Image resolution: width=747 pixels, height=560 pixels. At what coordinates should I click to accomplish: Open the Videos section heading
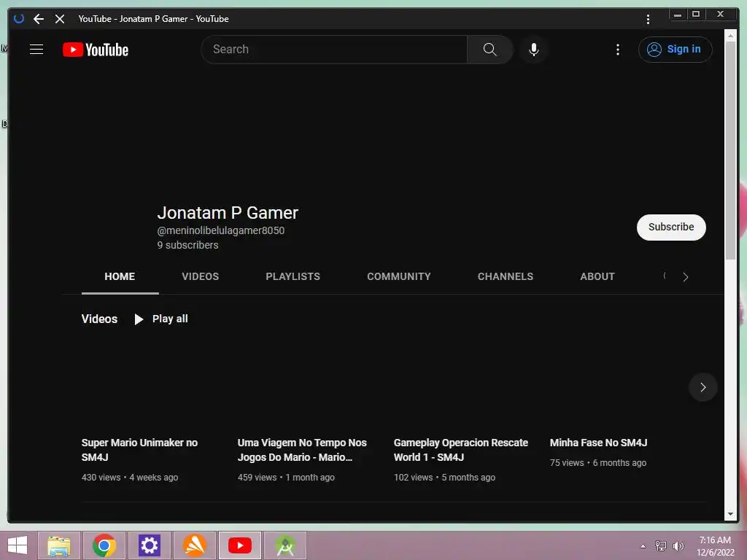coord(99,319)
